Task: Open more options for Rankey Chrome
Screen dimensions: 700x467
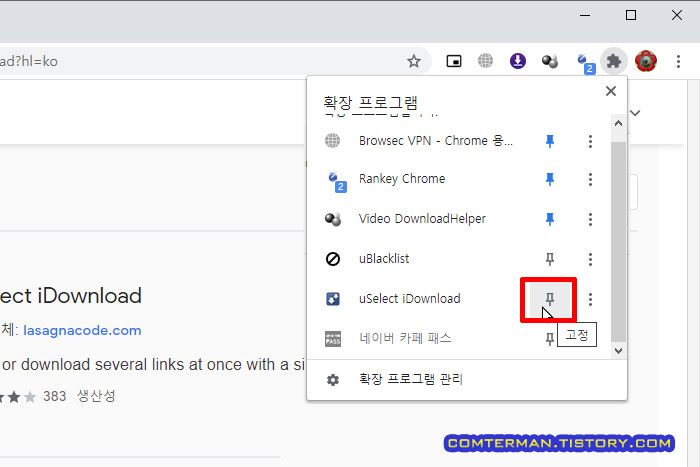Action: click(590, 179)
